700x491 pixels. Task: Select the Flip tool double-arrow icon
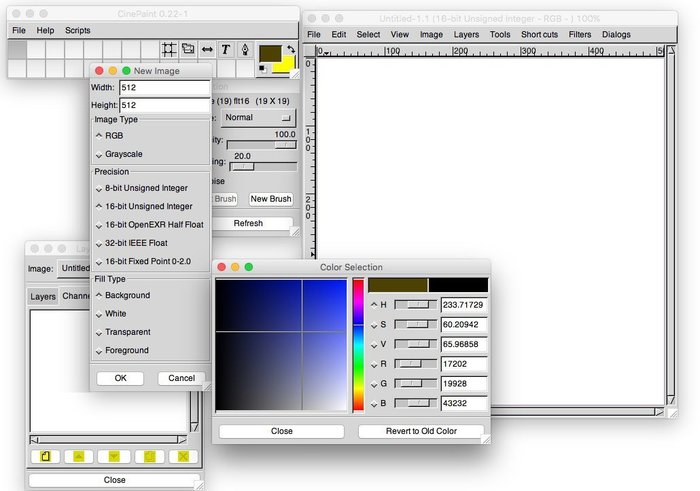click(x=207, y=50)
